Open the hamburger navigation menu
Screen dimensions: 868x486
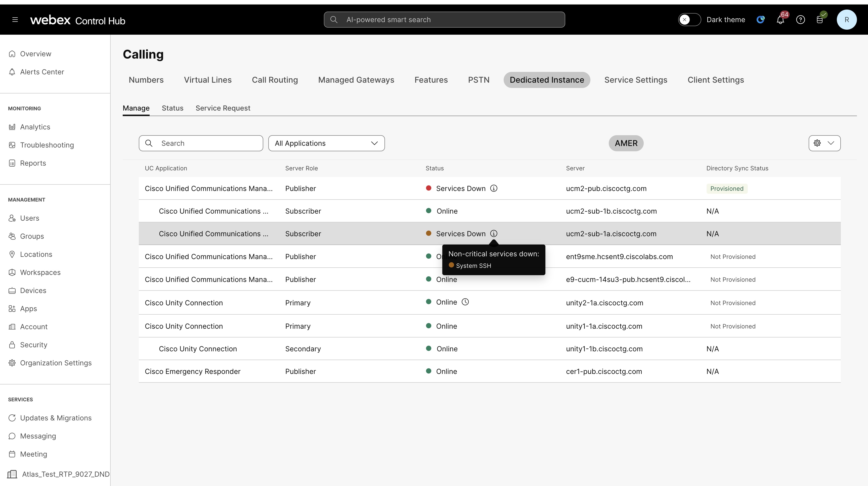pos(15,20)
